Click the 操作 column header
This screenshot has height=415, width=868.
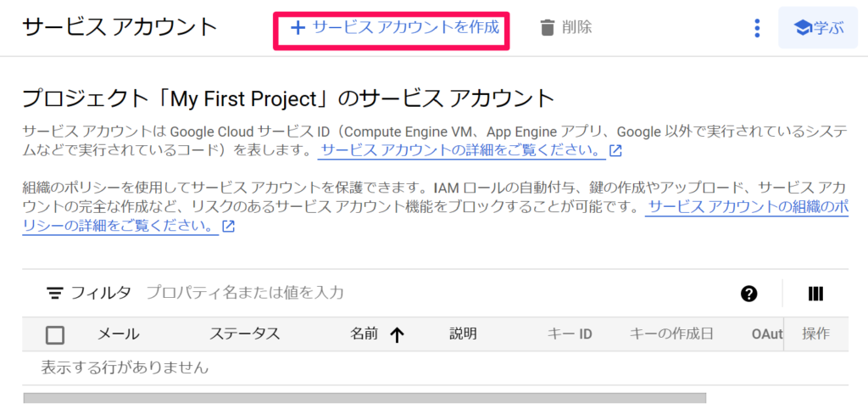[x=816, y=334]
